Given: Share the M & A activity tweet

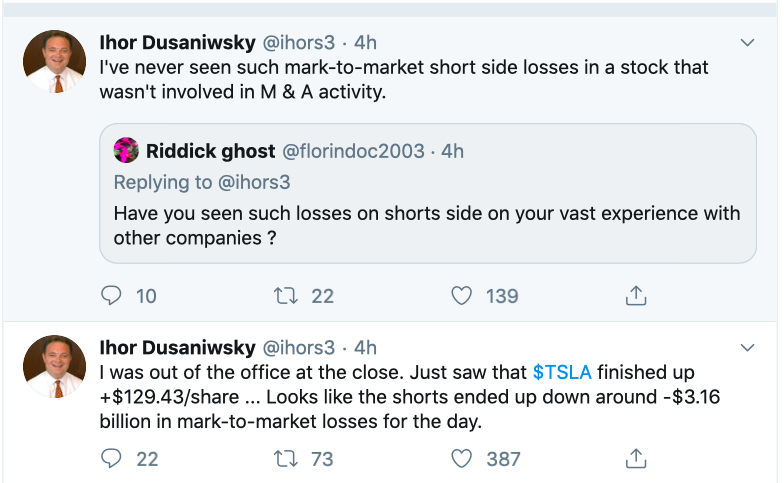Looking at the screenshot, I should (x=634, y=296).
